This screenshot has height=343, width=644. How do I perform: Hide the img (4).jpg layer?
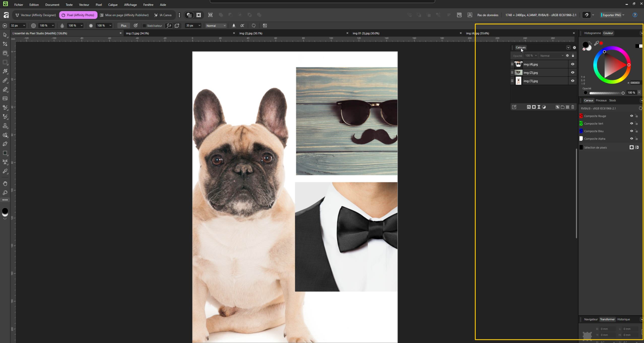572,64
